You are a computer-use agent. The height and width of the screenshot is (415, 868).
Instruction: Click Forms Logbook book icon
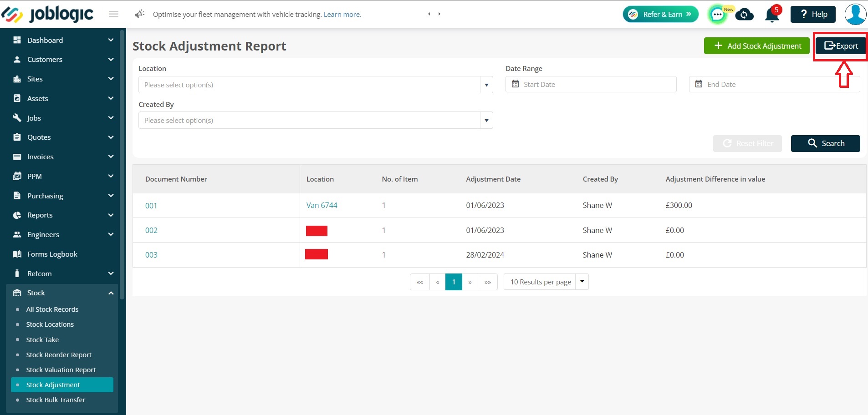(x=17, y=254)
